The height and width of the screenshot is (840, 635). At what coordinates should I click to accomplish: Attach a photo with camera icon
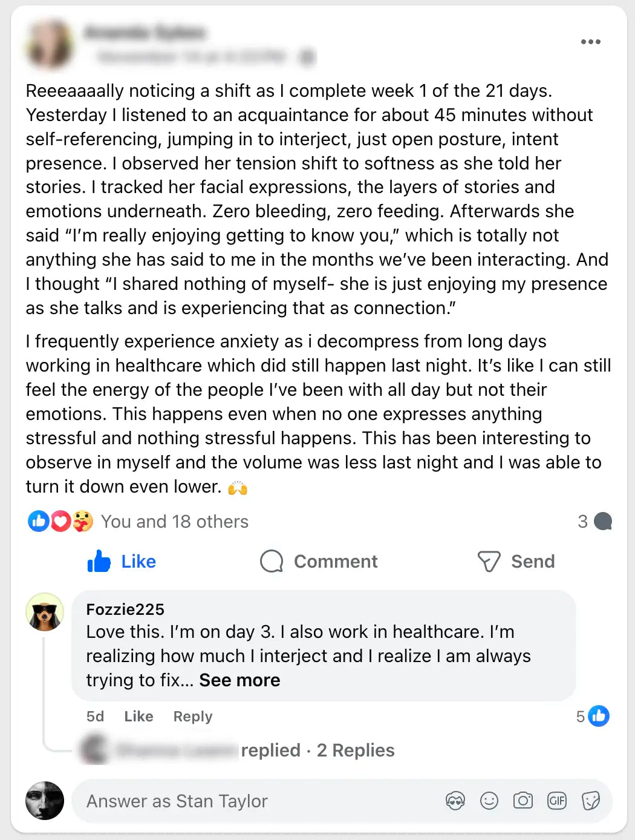click(523, 801)
